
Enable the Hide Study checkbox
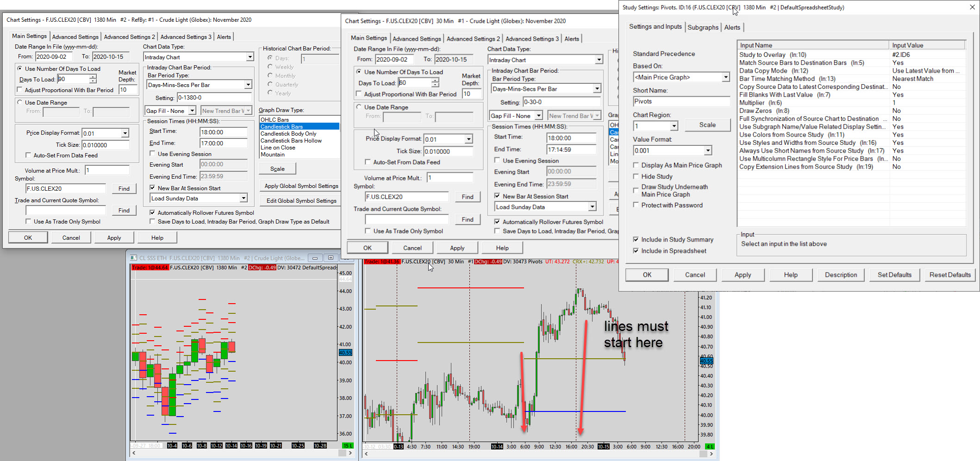[x=636, y=176]
